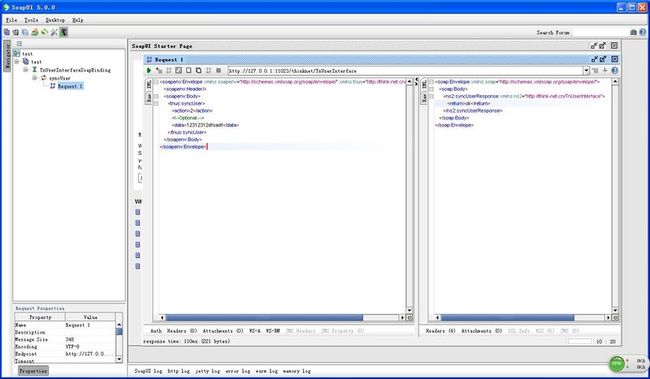
Task: Open the WS-A tab
Action: [255, 331]
